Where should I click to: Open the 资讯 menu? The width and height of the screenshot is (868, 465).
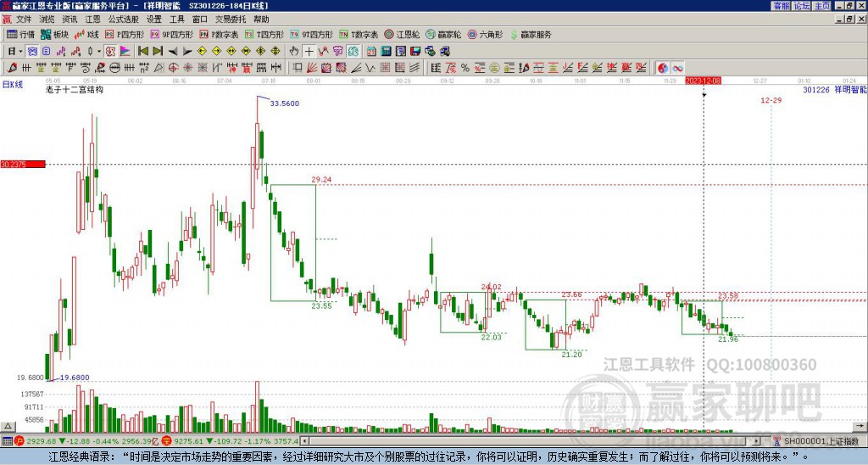pyautogui.click(x=70, y=20)
